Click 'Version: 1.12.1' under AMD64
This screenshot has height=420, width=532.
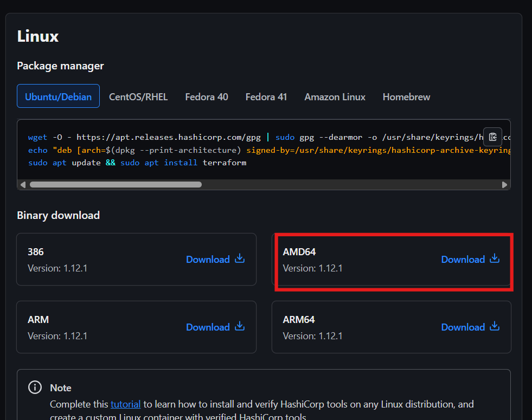click(313, 268)
